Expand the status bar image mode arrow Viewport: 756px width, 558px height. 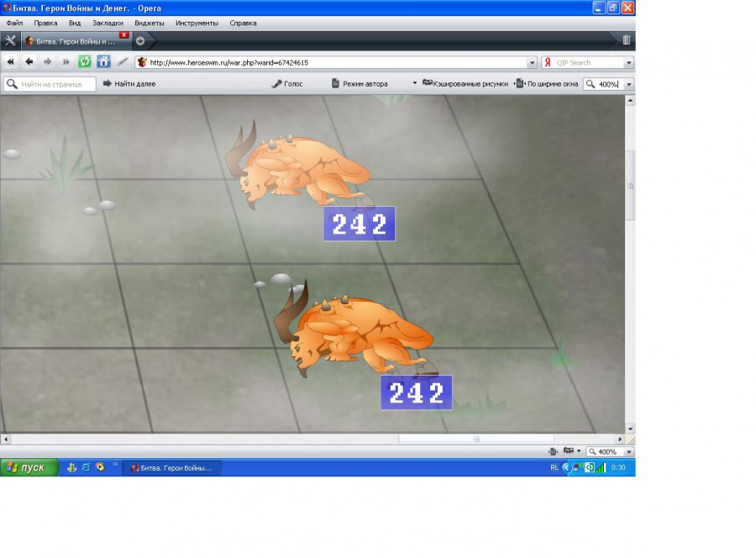[x=579, y=451]
